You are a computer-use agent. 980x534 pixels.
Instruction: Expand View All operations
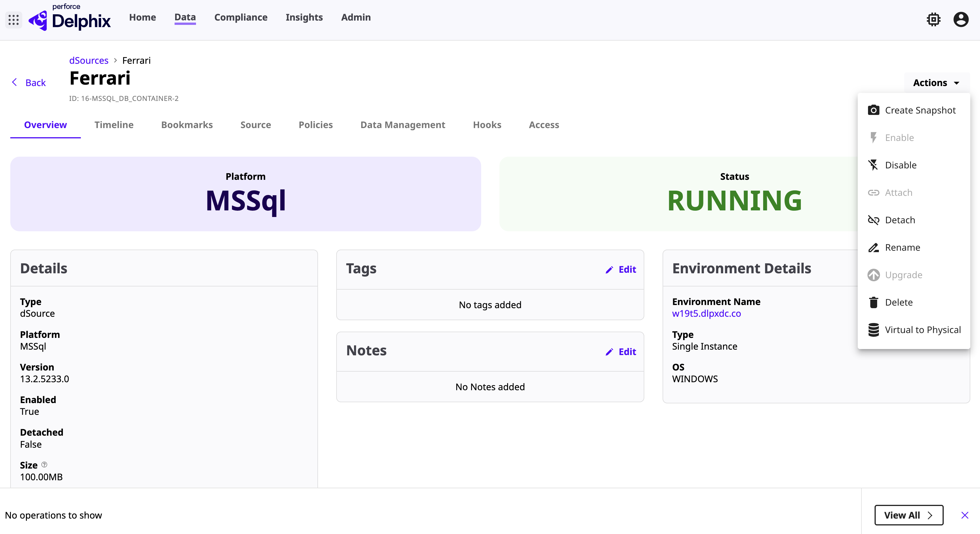coord(909,515)
